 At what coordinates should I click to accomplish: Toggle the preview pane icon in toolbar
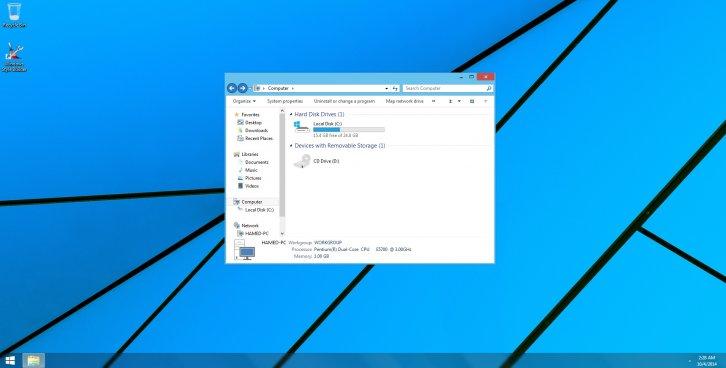[472, 101]
